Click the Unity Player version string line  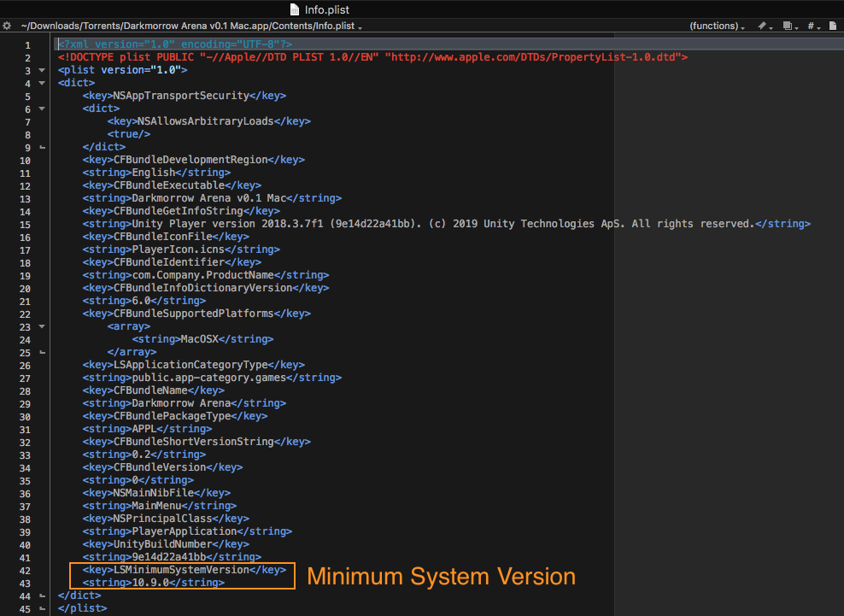click(446, 224)
